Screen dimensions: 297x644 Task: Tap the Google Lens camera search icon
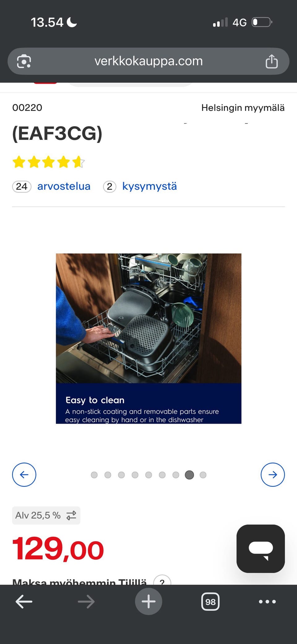[24, 61]
